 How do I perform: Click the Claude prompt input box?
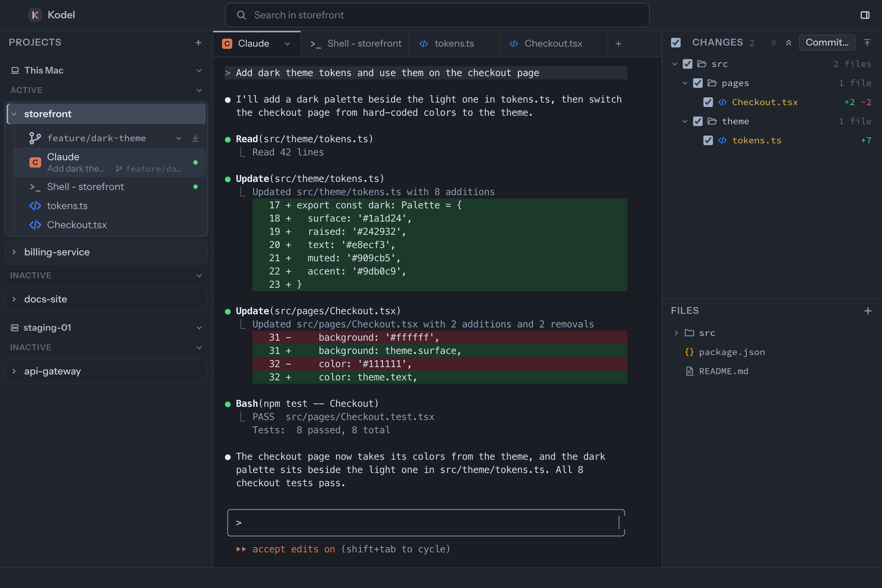(x=426, y=523)
